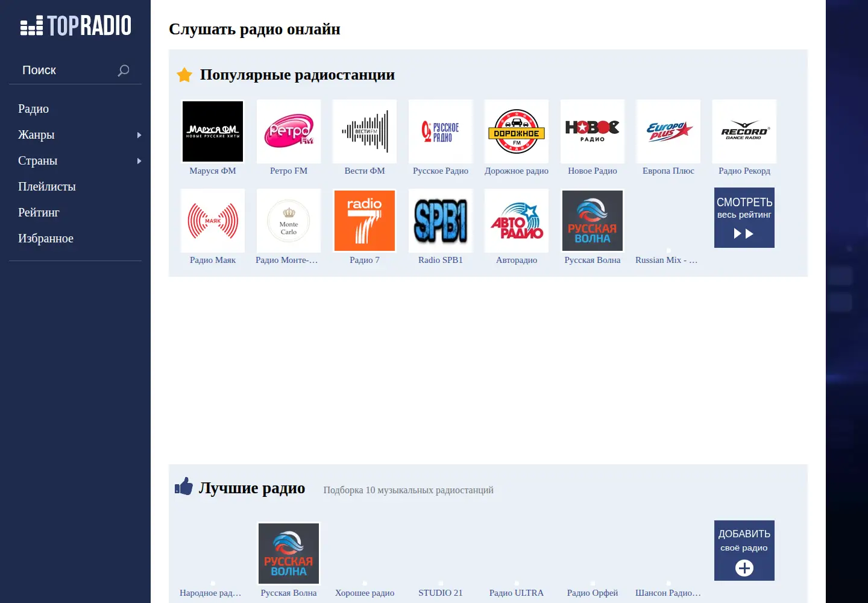The image size is (868, 603).
Task: Click the Смотреть весь рейтинг button
Action: point(744,218)
